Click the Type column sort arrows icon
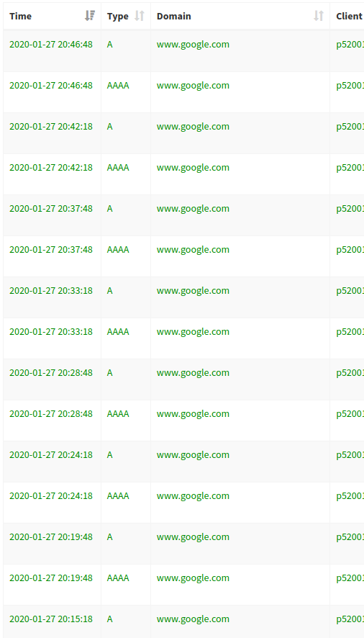 pos(140,16)
